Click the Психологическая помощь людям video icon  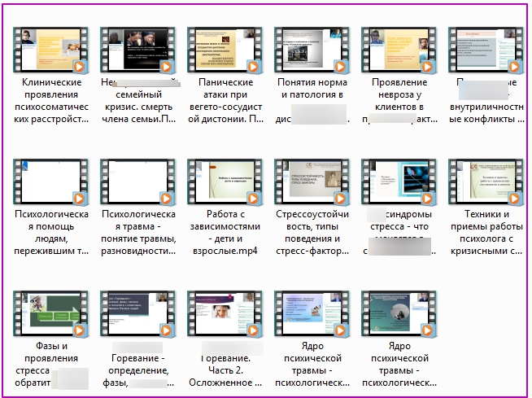coord(51,182)
